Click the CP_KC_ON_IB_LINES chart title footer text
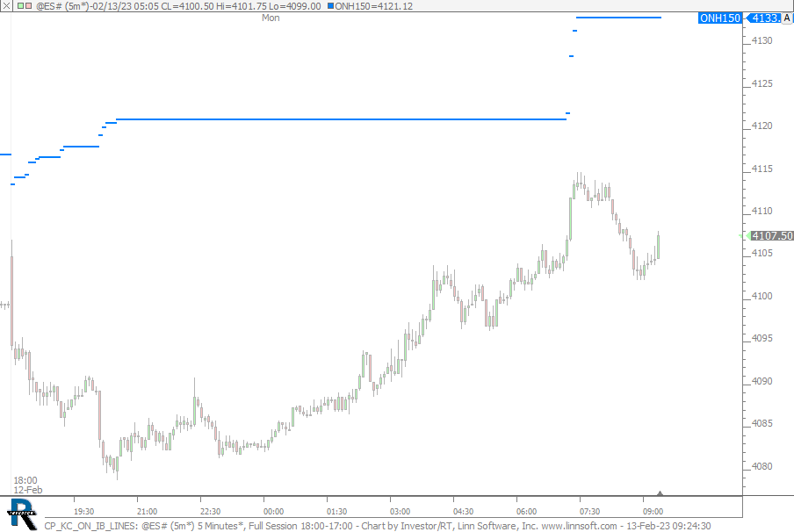 (x=378, y=526)
